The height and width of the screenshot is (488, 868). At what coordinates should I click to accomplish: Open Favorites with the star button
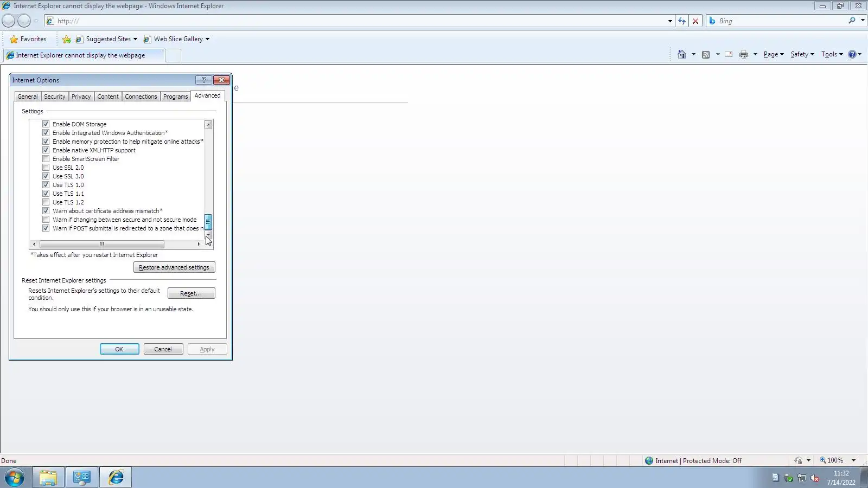click(28, 39)
